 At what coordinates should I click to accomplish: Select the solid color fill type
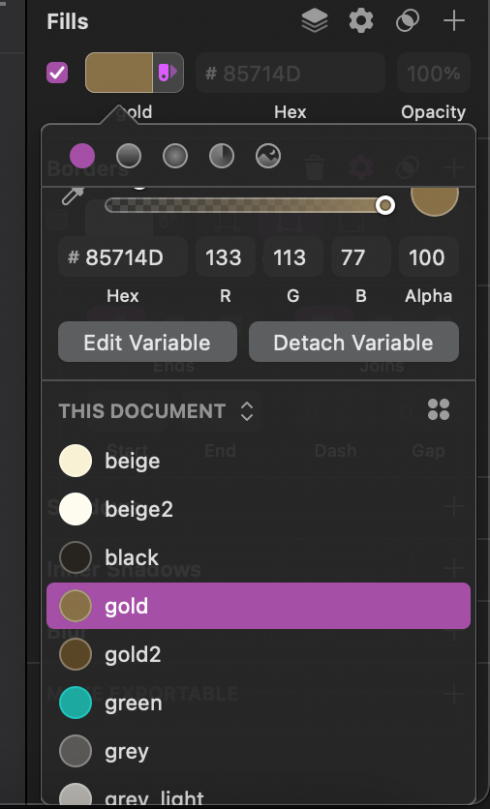pos(83,156)
